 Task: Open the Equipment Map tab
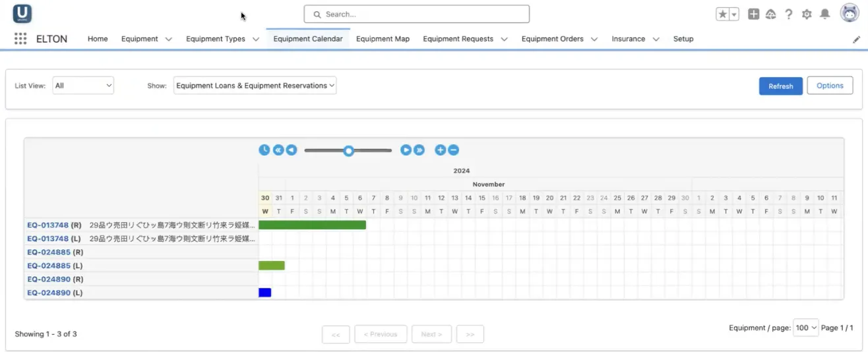[x=383, y=39]
